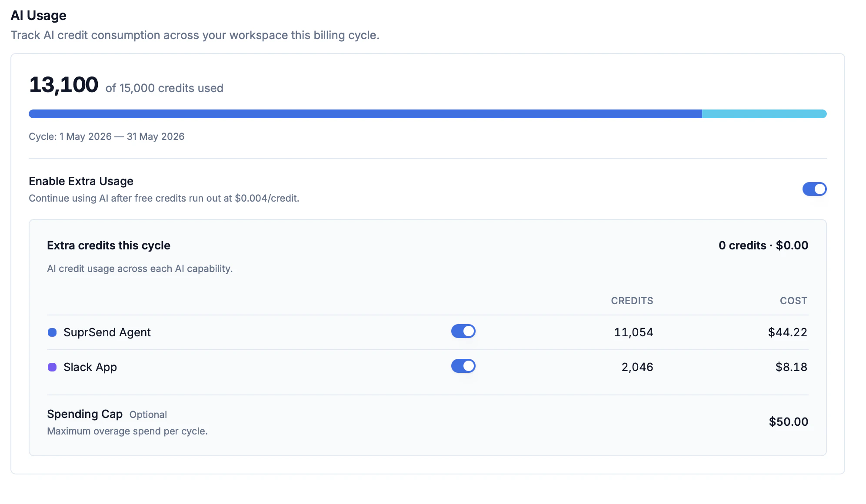Screen dimensions: 866x504
Task: Click the "SuprSend Agent" row label
Action: coord(107,332)
